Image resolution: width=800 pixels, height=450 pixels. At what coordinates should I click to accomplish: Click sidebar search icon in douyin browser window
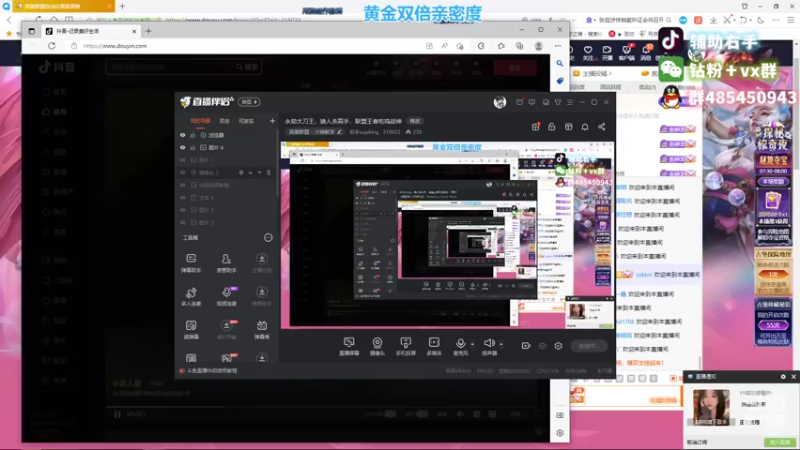tap(560, 64)
